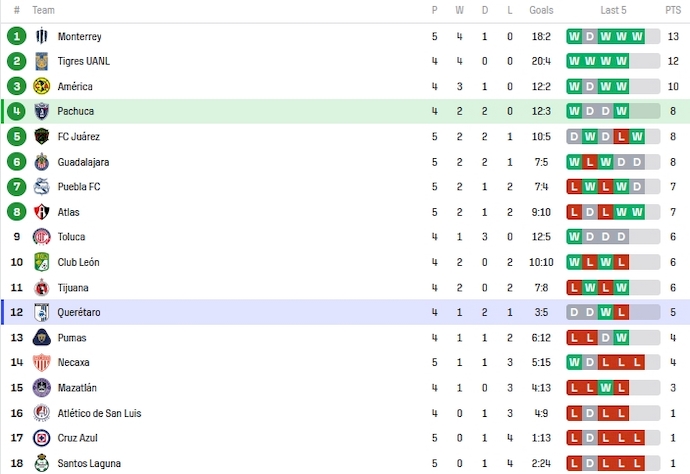Screen dimensions: 690x474
Task: Click the Santos Laguna club crest
Action: pos(42,463)
